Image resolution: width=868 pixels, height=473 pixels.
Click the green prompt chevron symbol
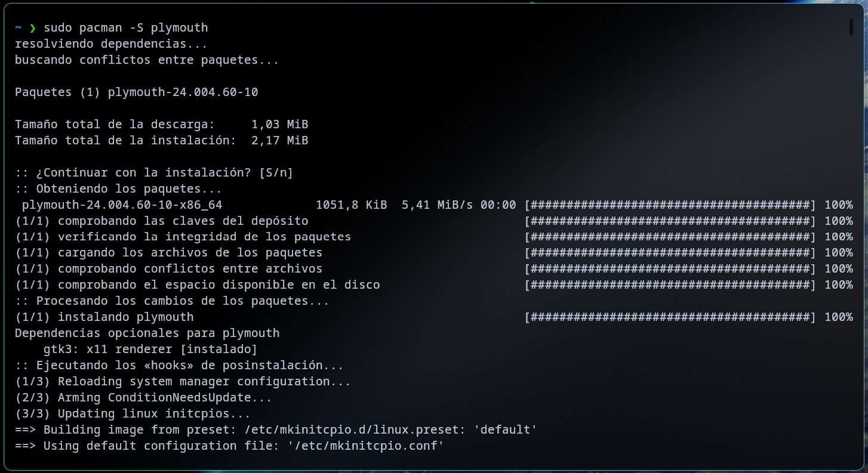pos(33,28)
